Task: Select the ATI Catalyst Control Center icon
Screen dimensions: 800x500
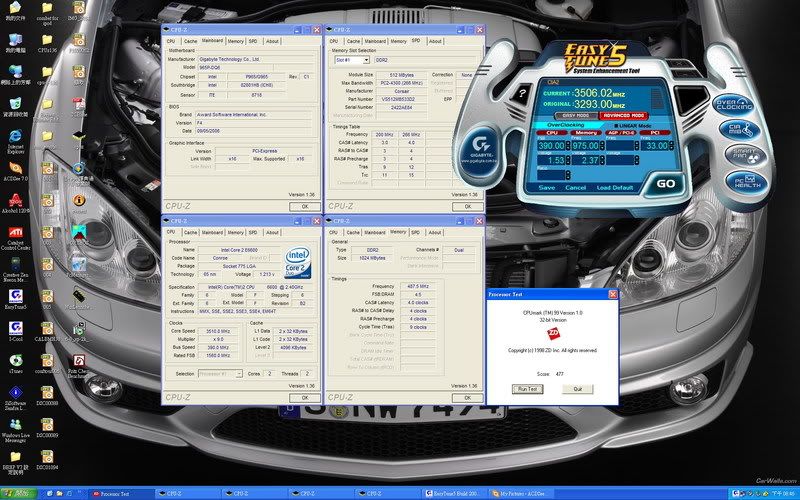Action: (15, 238)
